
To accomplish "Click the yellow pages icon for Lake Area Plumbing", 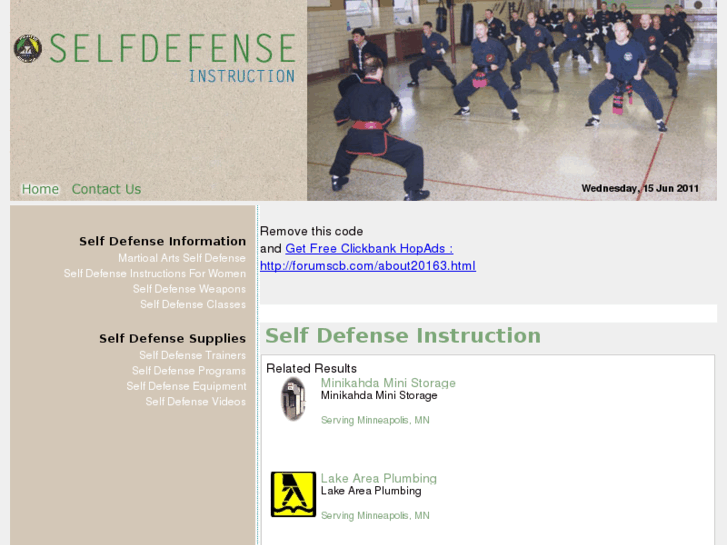I will [x=293, y=494].
